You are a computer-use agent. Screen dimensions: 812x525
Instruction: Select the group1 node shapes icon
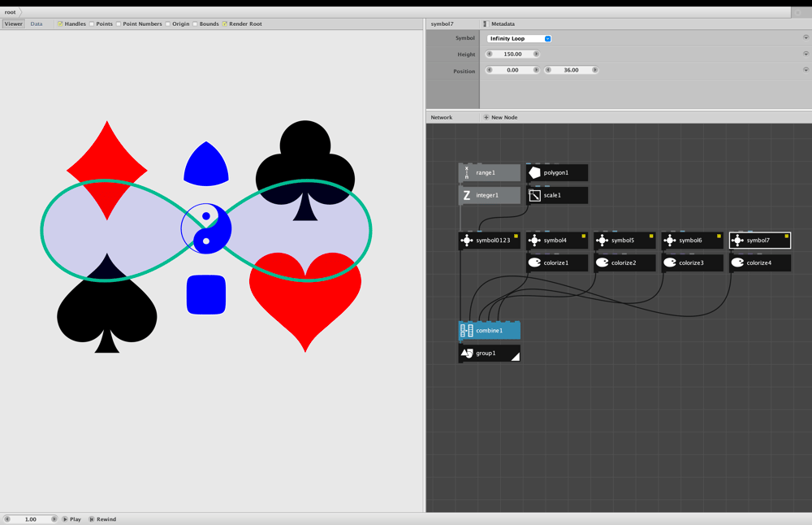tap(467, 354)
